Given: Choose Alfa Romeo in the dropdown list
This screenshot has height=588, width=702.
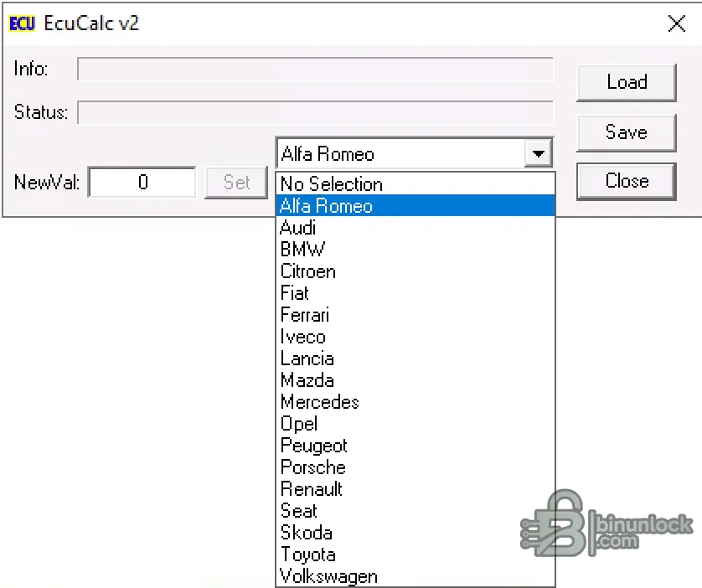Looking at the screenshot, I should tap(327, 206).
